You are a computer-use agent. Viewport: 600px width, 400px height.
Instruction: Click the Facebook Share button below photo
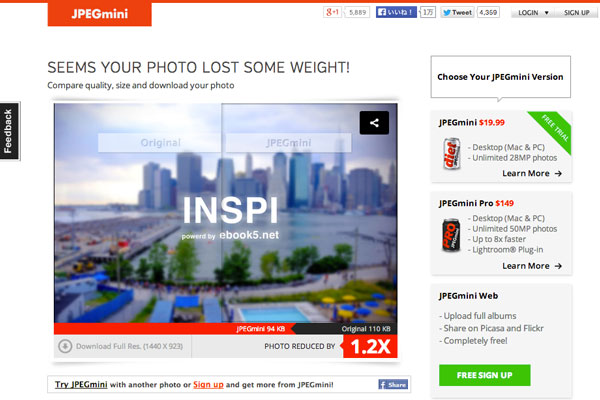pos(393,384)
